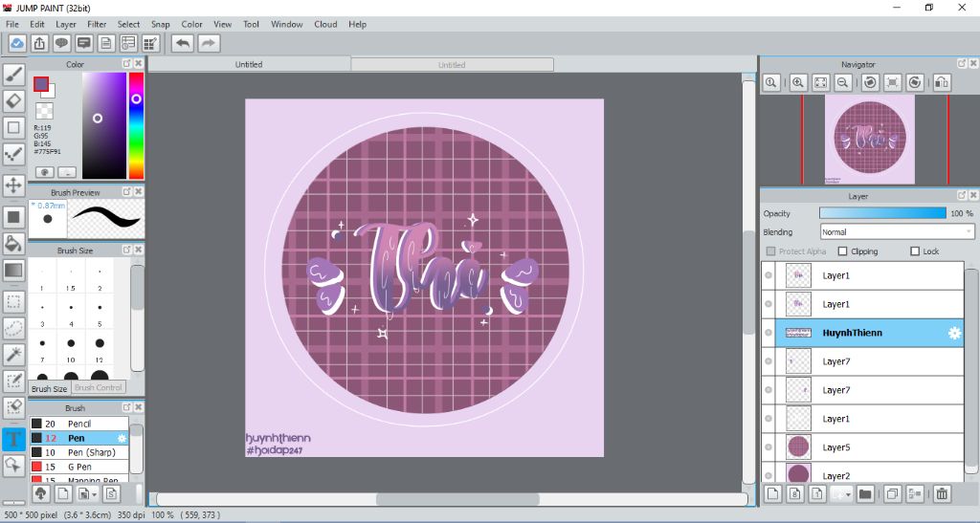Add a new layer folder

(x=865, y=494)
